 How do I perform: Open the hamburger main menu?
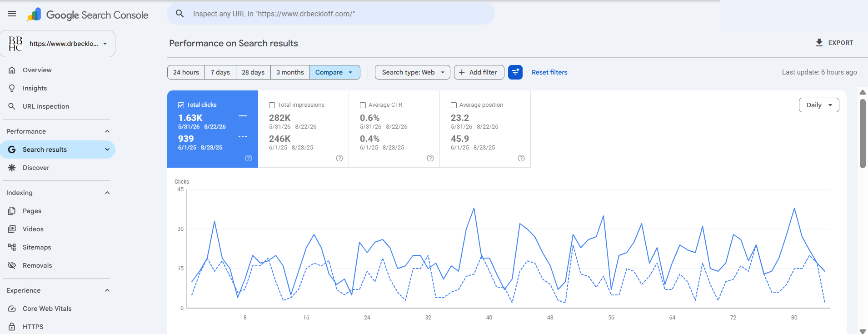[x=12, y=14]
